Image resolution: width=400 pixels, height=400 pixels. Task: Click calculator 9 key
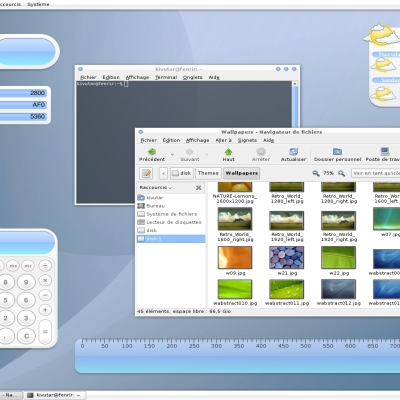click(x=26, y=282)
